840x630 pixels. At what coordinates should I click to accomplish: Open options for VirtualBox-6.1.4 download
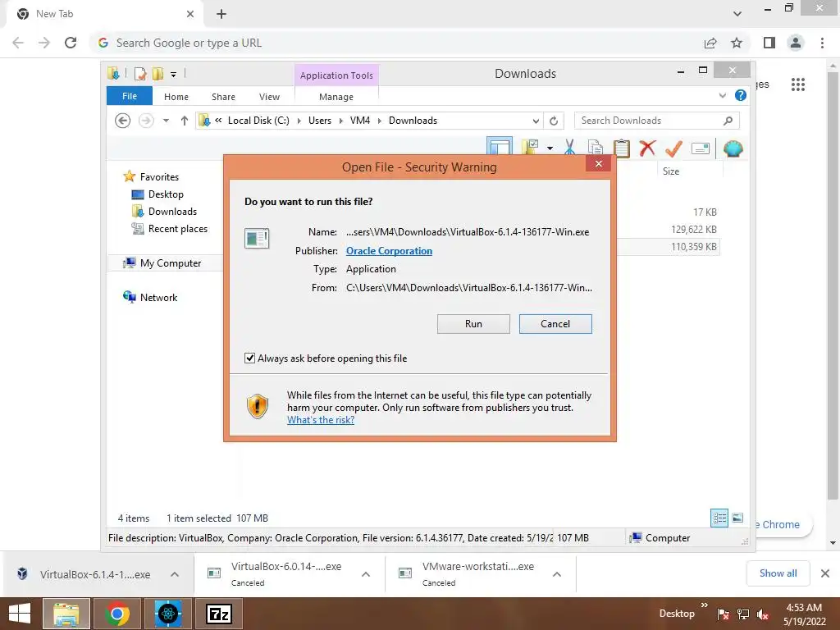[x=175, y=574]
